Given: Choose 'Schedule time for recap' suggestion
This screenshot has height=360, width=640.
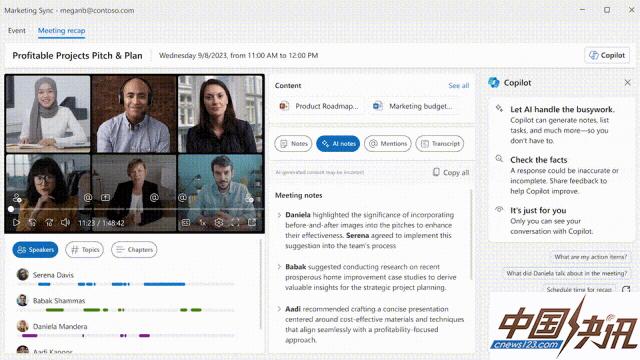Looking at the screenshot, I should (x=579, y=289).
